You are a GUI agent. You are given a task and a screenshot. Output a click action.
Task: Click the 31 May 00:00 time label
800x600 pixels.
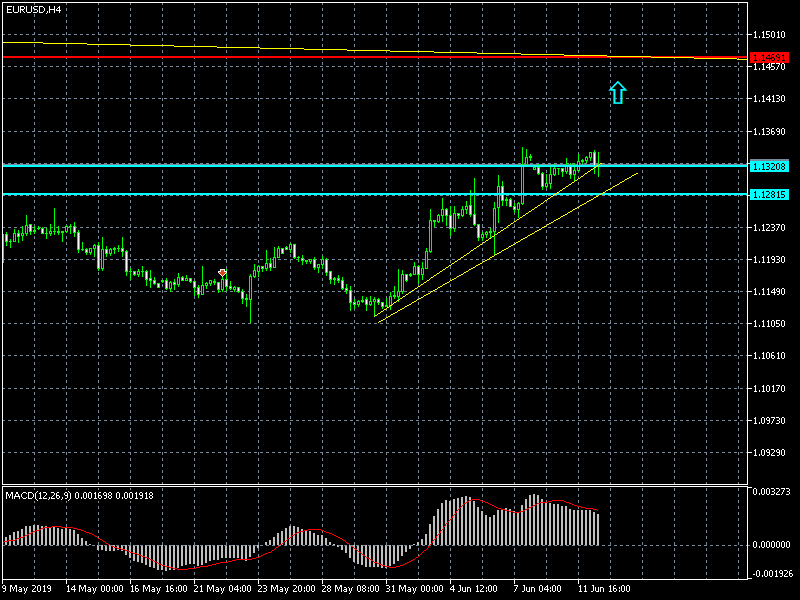413,588
